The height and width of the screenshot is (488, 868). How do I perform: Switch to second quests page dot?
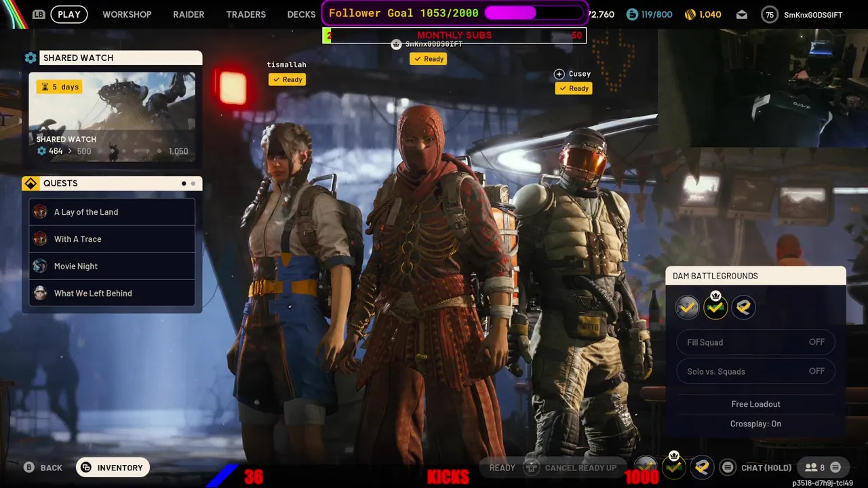[x=193, y=184]
